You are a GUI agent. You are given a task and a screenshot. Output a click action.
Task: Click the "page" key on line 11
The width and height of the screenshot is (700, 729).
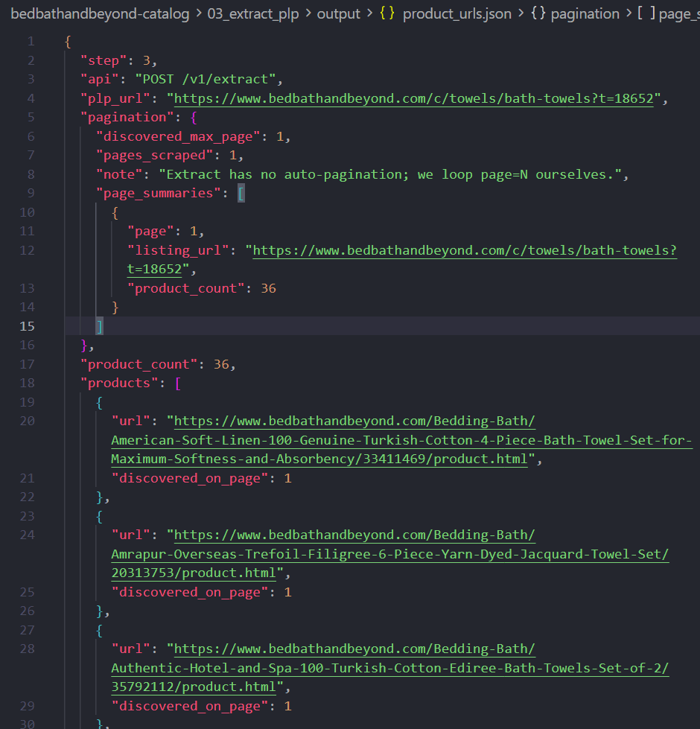click(x=150, y=232)
